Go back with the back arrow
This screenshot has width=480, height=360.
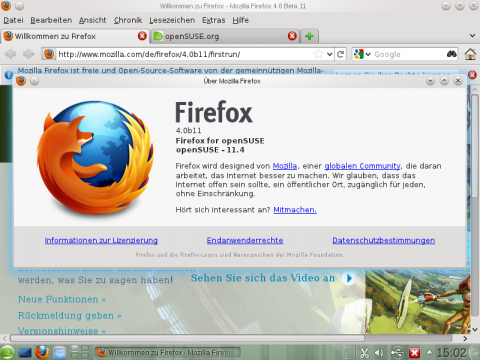coord(10,54)
